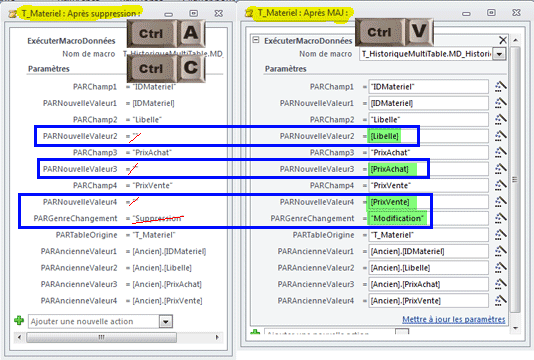Click PARAncienneValeur4 [Ancien].[PrixVente] in Après suppression
This screenshot has height=360, width=534.
pos(168,300)
